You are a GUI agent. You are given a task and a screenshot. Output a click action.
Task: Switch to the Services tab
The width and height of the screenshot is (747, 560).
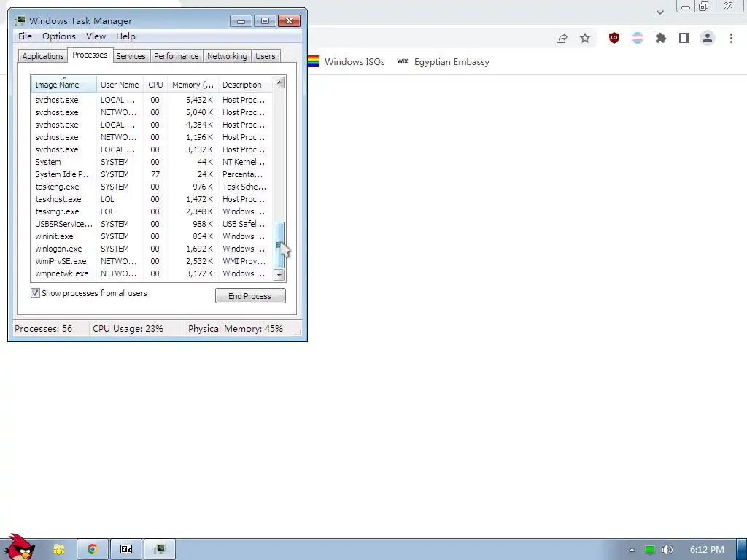131,56
